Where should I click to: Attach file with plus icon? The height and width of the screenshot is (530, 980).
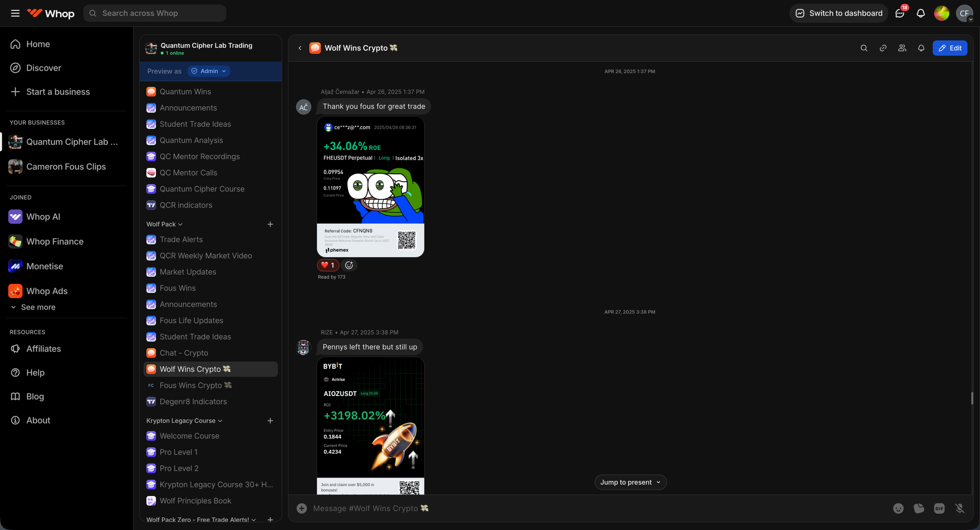302,509
